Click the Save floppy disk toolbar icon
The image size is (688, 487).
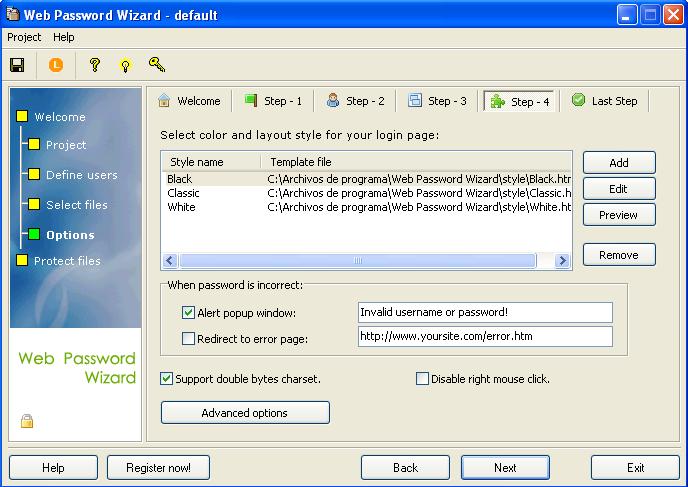click(18, 65)
